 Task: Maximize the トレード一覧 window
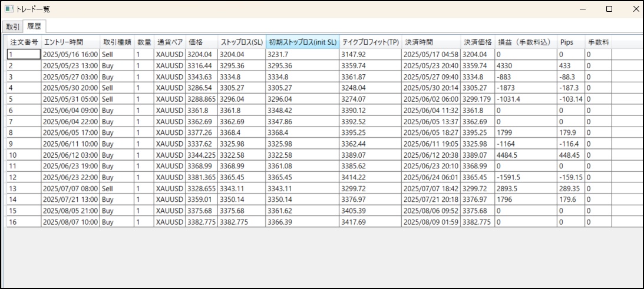pyautogui.click(x=609, y=9)
